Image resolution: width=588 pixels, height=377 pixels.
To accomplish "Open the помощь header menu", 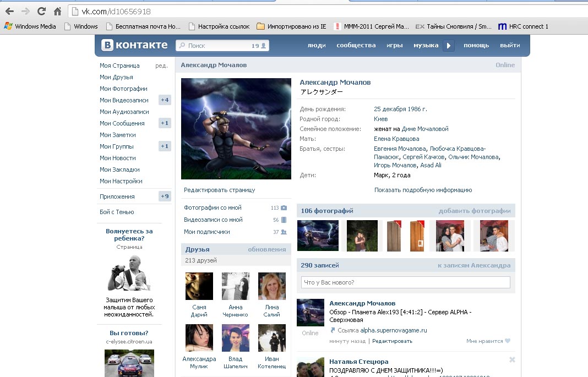I will (476, 45).
